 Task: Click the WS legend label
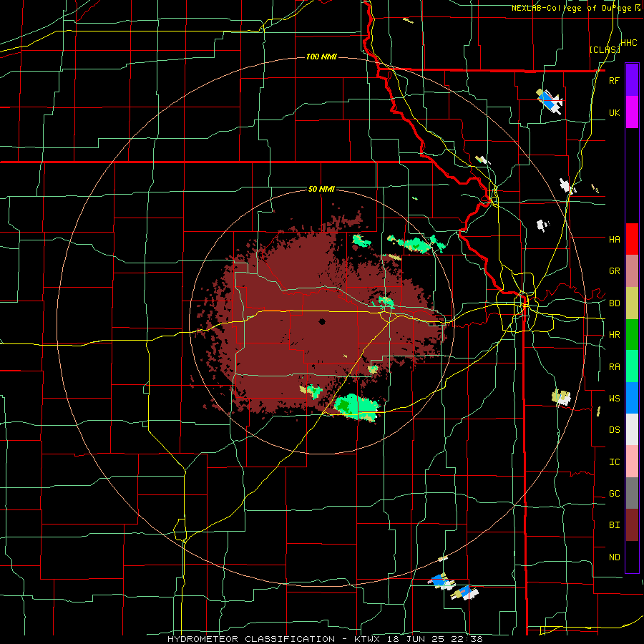614,398
